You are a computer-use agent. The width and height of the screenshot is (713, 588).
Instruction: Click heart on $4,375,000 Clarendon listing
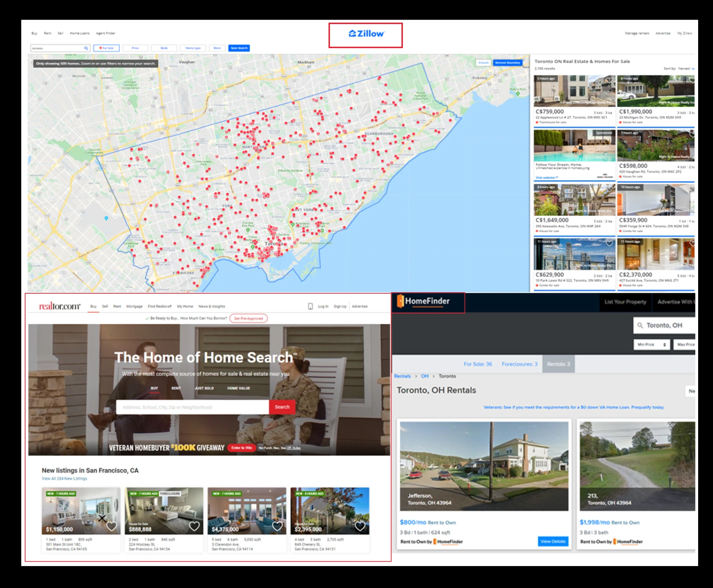click(x=277, y=526)
